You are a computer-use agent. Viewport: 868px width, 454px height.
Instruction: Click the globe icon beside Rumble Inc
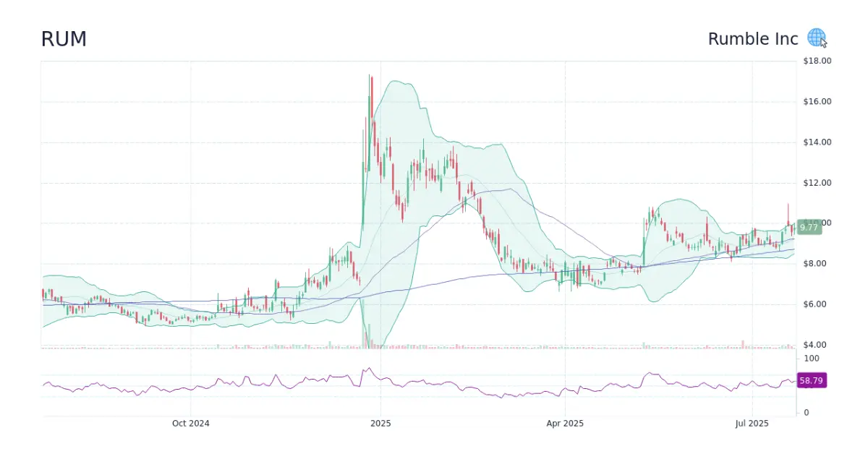(x=816, y=38)
